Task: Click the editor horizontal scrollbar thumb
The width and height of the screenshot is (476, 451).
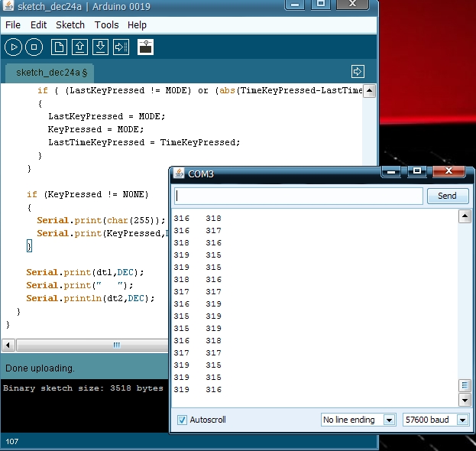Action: click(116, 345)
